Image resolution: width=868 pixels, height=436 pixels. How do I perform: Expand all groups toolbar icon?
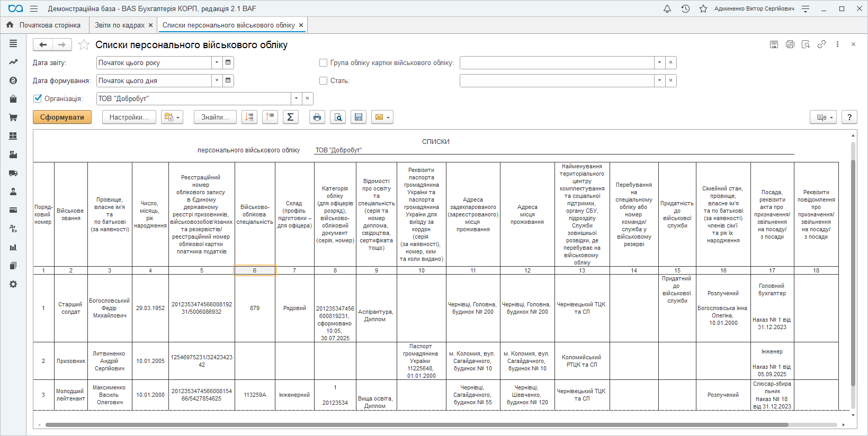coord(249,117)
